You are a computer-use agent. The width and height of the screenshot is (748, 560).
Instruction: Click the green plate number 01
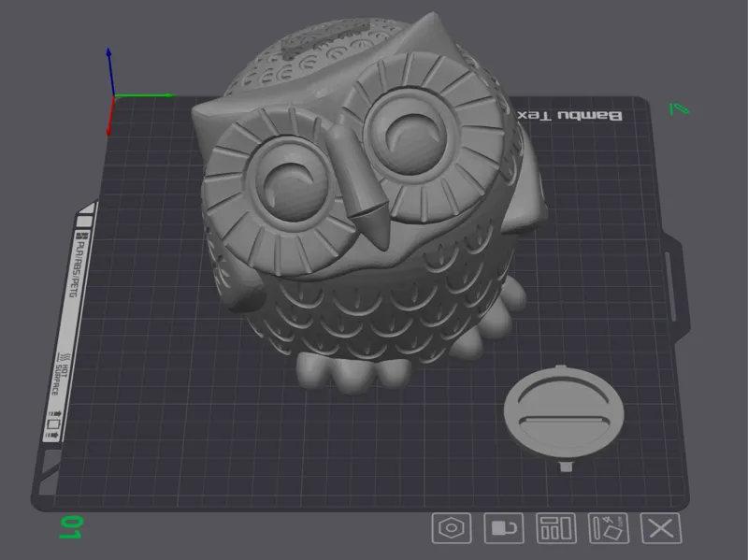point(72,527)
